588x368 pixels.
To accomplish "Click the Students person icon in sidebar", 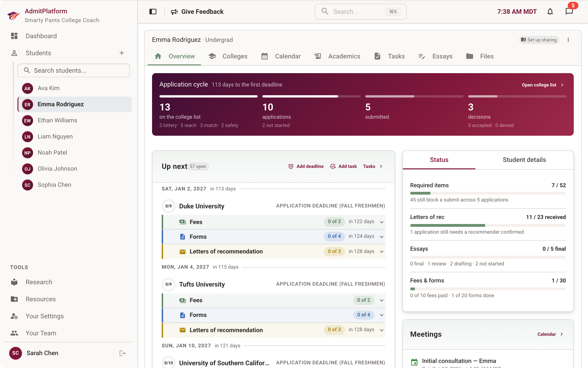I will (14, 53).
